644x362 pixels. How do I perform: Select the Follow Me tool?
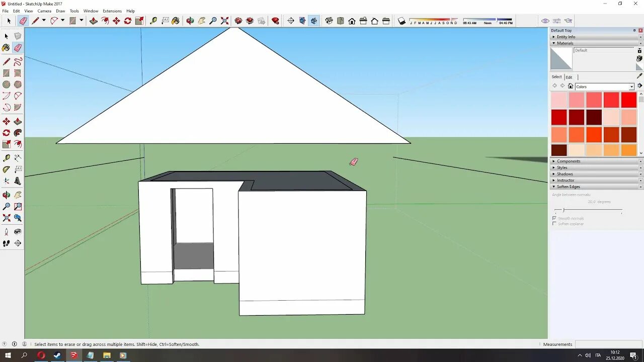click(18, 133)
